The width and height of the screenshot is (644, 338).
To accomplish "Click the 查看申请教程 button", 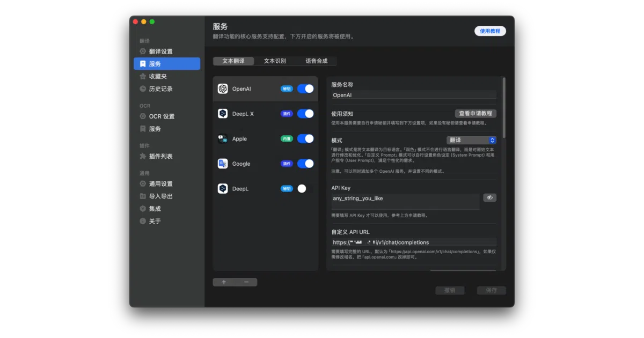I will 476,114.
